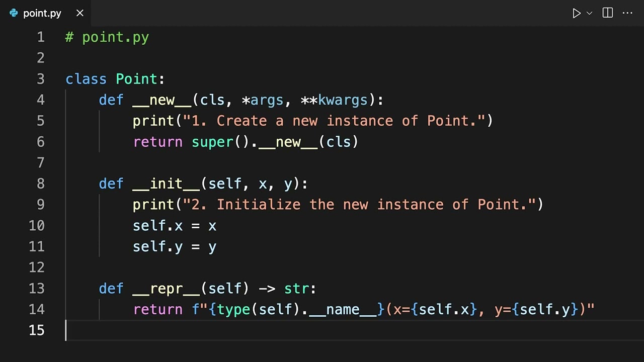Viewport: 644px width, 362px height.
Task: Click string '1. Create a new instance of Point.'
Action: click(334, 121)
